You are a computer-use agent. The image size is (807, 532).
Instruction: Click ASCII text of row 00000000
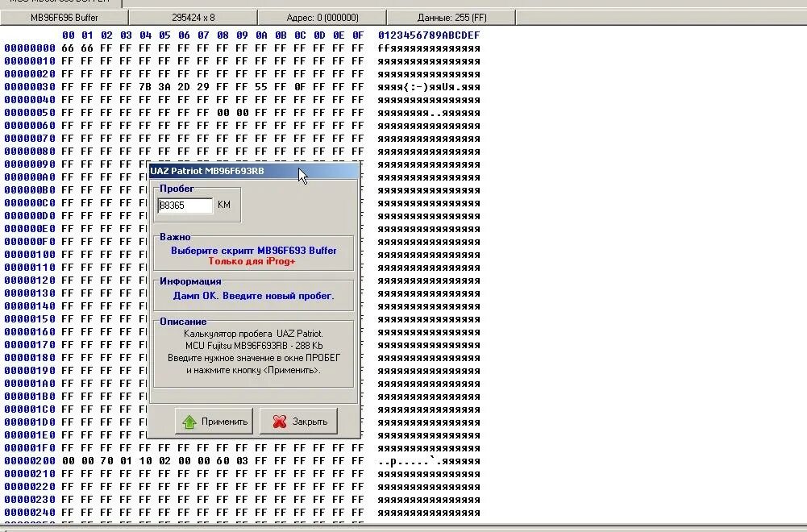coord(429,48)
